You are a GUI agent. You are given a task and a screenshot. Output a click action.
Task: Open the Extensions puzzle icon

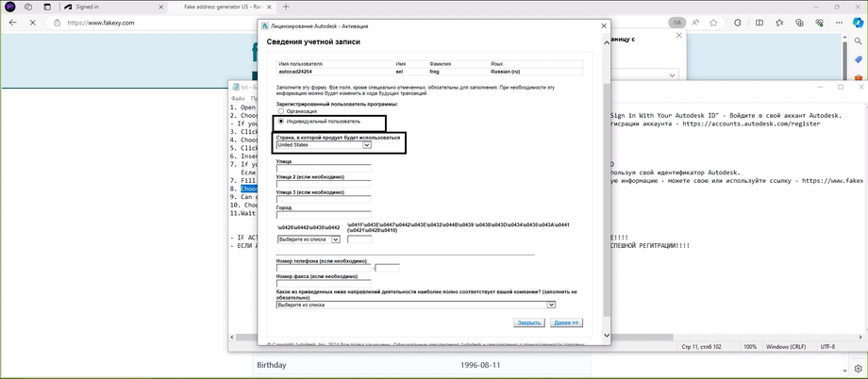coord(738,23)
